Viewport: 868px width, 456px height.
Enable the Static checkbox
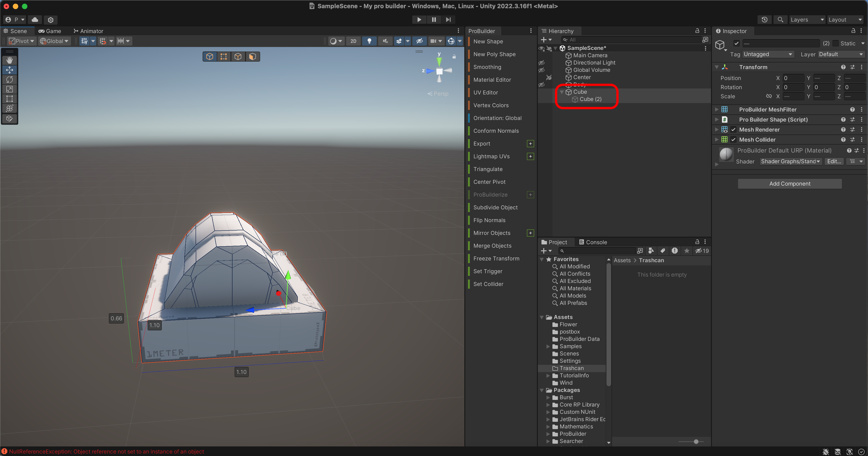click(x=836, y=44)
